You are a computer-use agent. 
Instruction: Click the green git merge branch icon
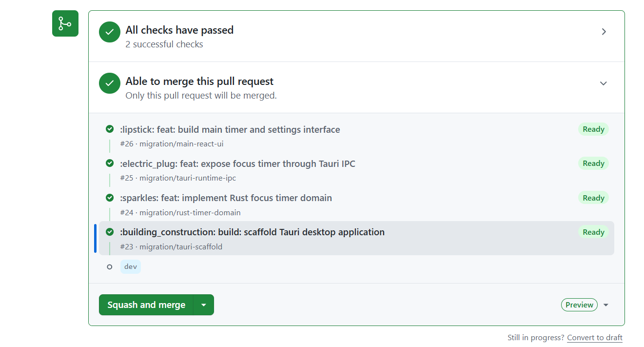(x=65, y=23)
